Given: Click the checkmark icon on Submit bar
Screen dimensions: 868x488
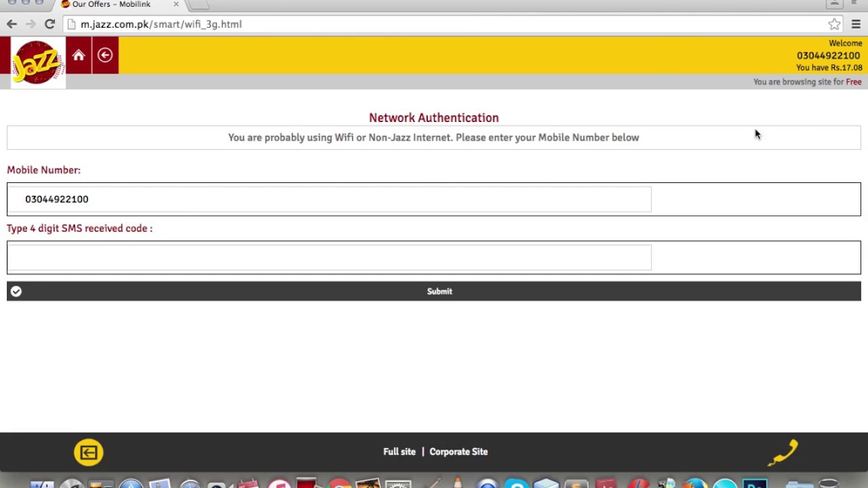Looking at the screenshot, I should pyautogui.click(x=16, y=291).
